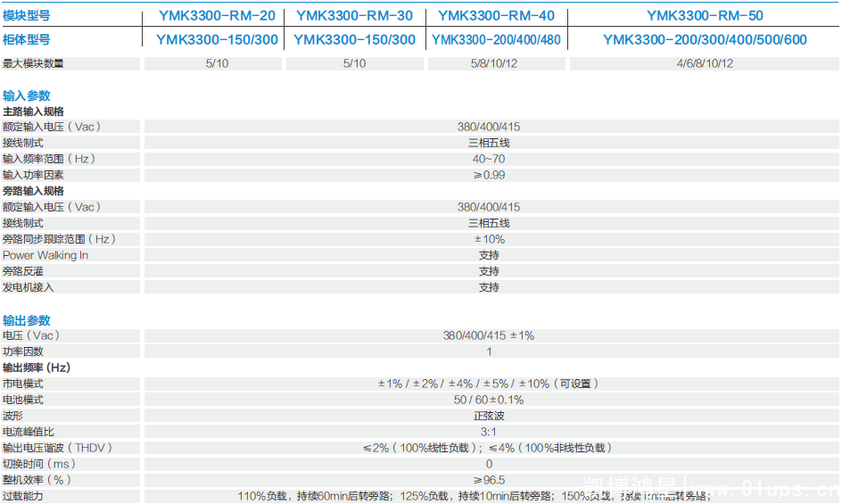The height and width of the screenshot is (504, 842).
Task: Click the YMK3300-RM-20 module header
Action: tap(217, 15)
